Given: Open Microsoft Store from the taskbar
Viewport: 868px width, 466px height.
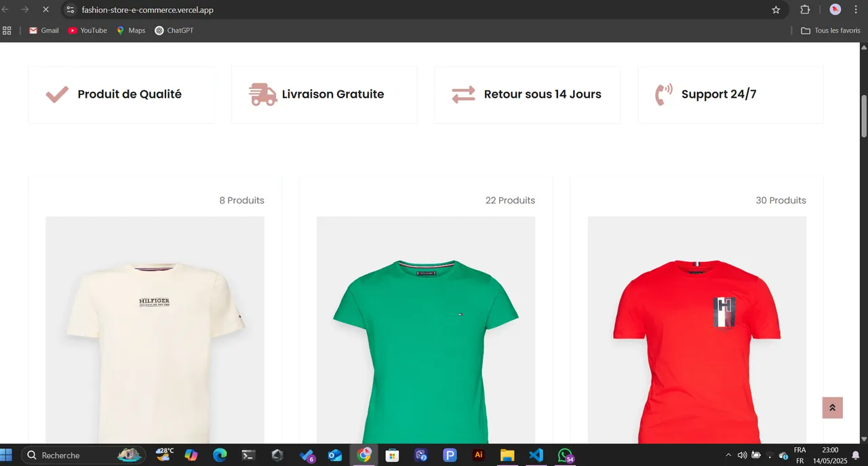Looking at the screenshot, I should pos(392,455).
